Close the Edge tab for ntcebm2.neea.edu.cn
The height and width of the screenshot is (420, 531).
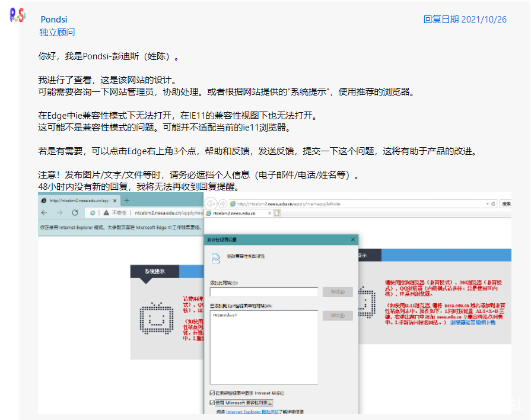click(x=115, y=201)
